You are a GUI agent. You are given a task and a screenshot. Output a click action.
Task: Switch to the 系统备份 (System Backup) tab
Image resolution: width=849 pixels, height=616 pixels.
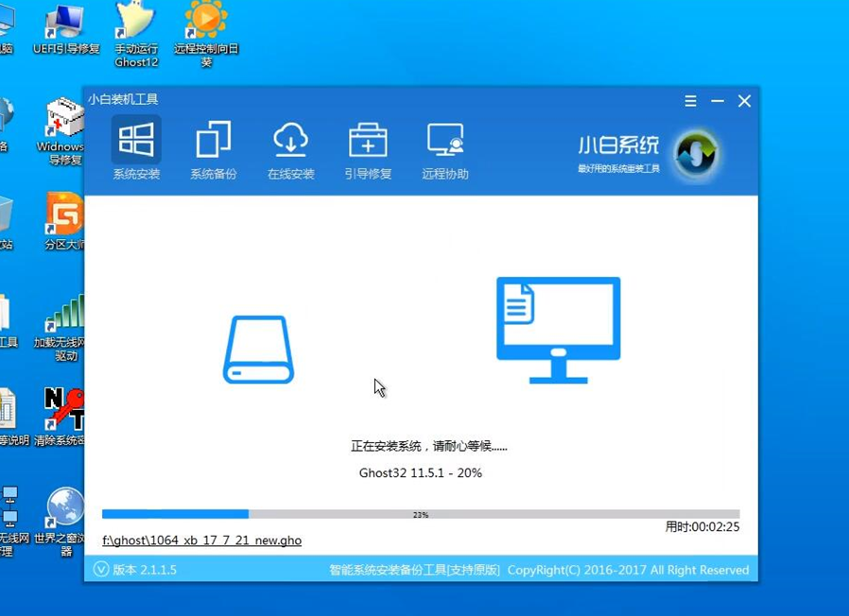coord(213,148)
